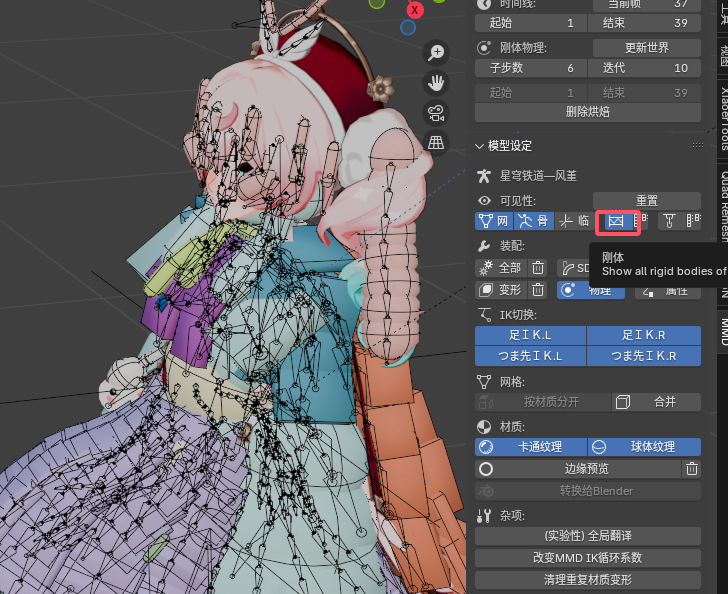Screen dimensions: 728x594
Task: Toggle 足ＩＫ.L IK switch
Action: tap(530, 335)
